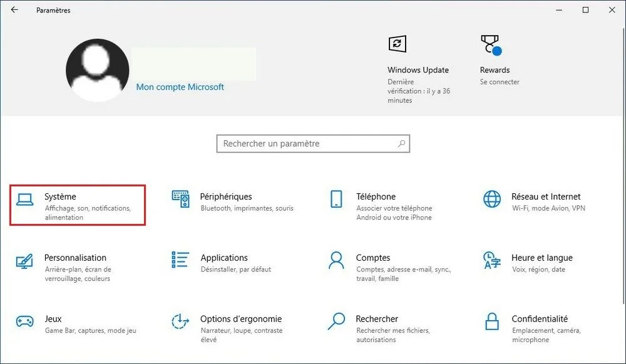Click the Rechercher un paramètre field

(x=300, y=143)
